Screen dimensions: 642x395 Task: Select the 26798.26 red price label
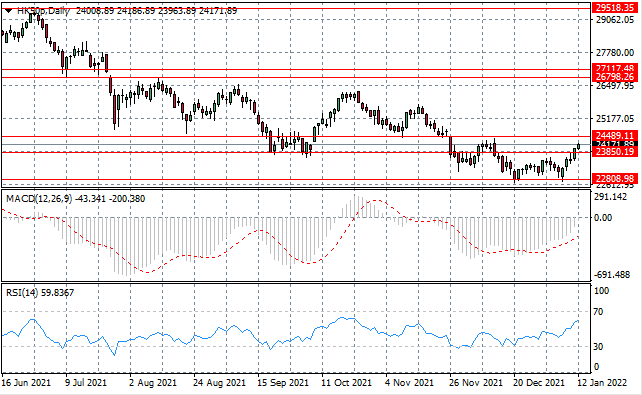pos(615,77)
